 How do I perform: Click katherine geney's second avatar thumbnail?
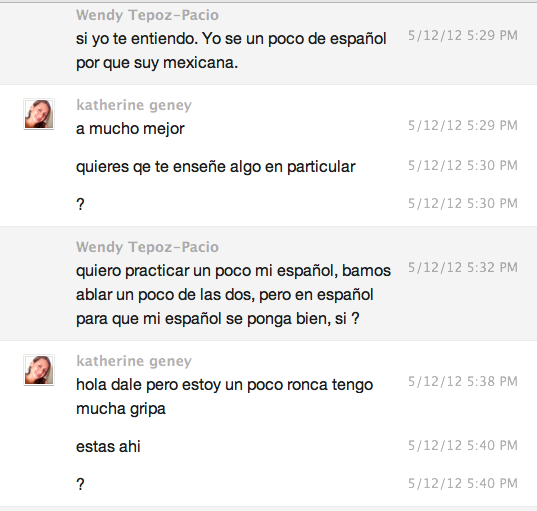39,370
